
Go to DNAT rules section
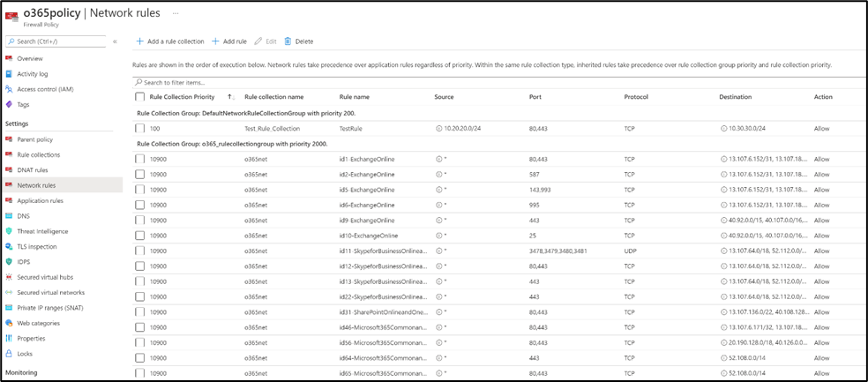tap(33, 170)
